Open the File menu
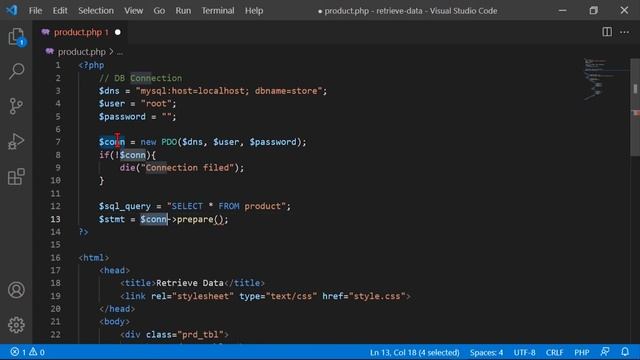Viewport: 640px width, 360px height. (x=35, y=11)
